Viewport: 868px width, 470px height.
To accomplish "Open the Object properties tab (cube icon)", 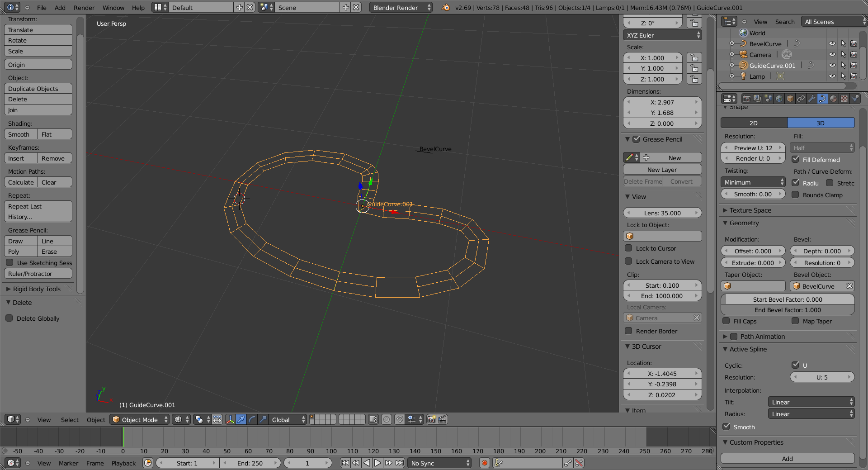I will tap(790, 99).
